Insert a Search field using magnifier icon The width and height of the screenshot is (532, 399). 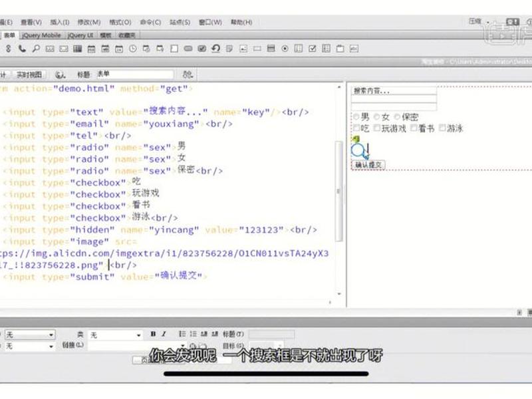pos(36,49)
